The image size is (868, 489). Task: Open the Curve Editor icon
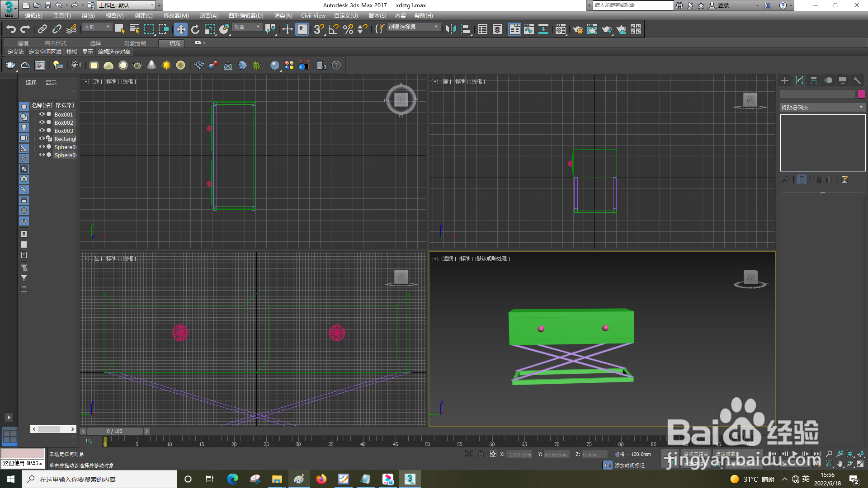529,29
